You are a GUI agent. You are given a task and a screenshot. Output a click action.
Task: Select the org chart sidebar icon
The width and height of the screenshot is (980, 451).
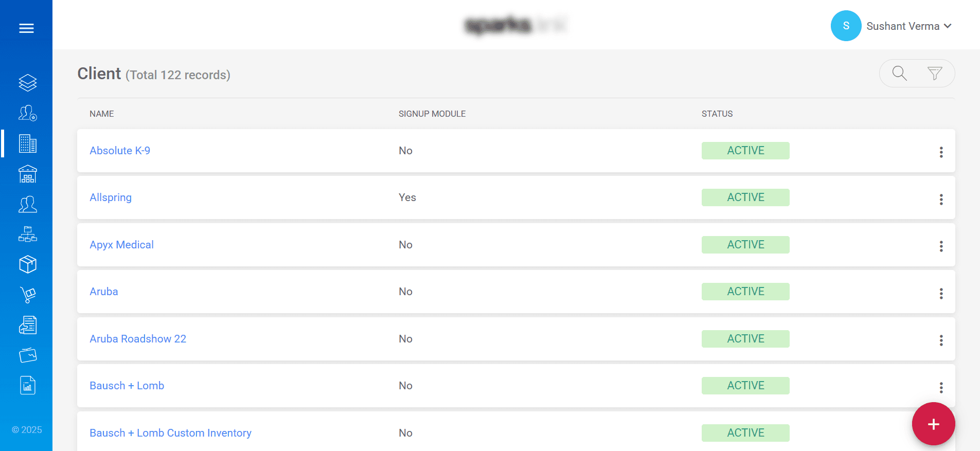coord(27,234)
